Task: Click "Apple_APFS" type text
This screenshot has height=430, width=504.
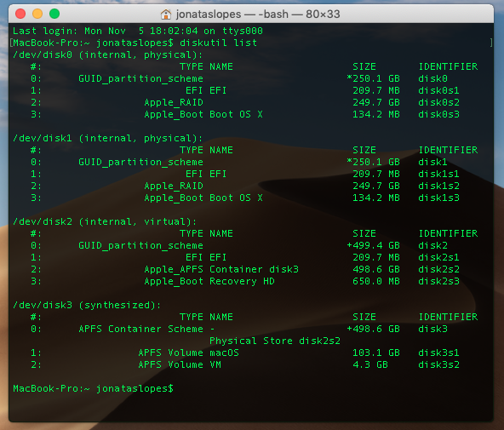Action: 174,269
